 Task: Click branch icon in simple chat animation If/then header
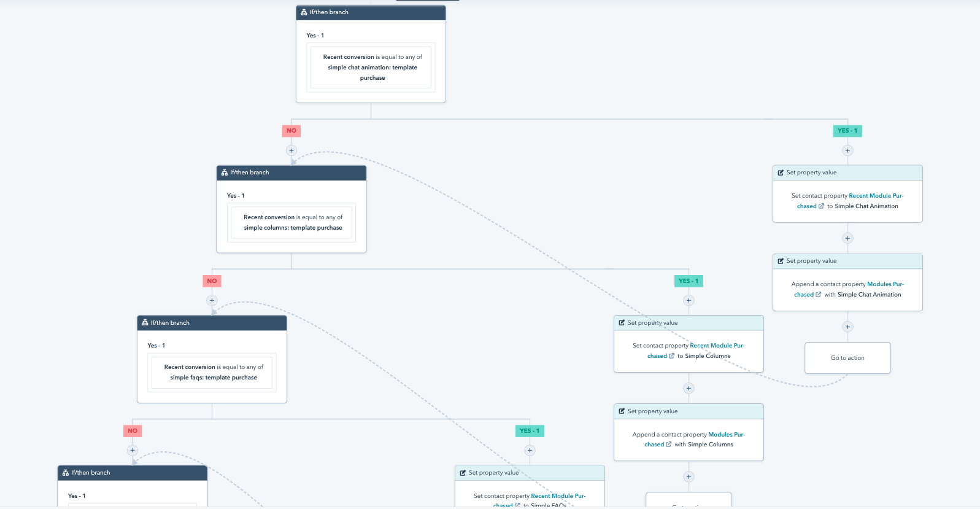click(x=304, y=12)
